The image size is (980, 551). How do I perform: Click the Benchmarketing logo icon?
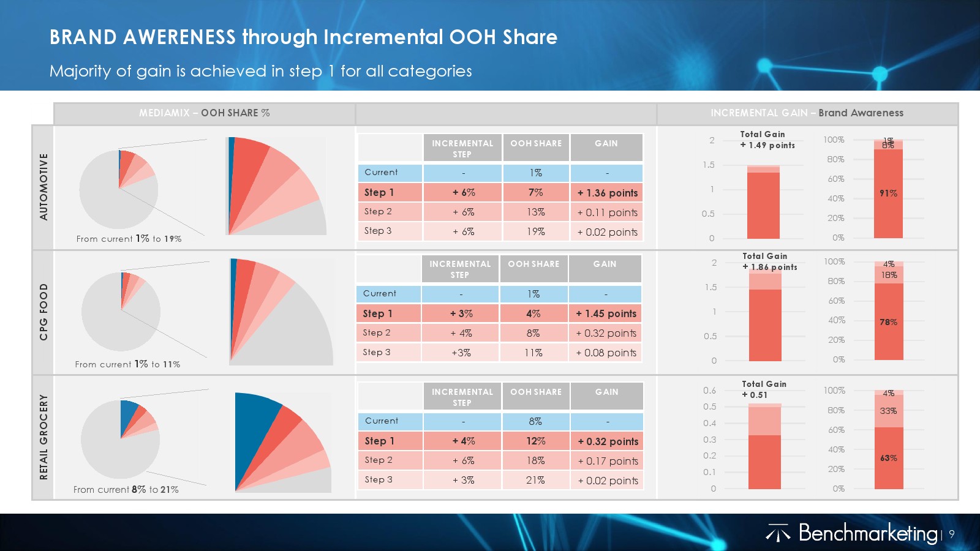pos(778,534)
